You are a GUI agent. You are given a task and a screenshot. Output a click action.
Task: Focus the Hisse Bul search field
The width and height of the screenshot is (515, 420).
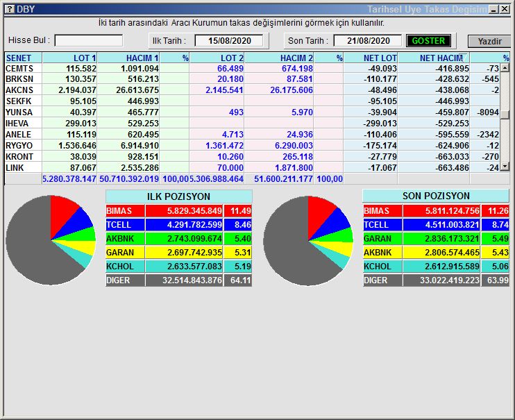coord(89,41)
